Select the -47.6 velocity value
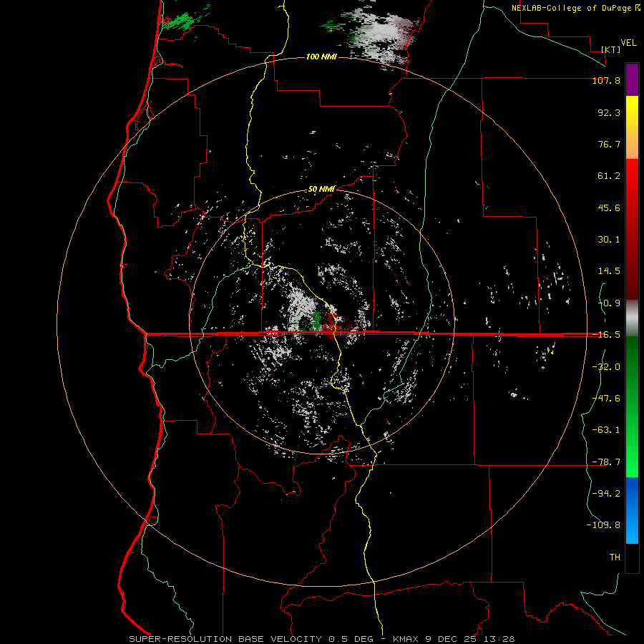The width and height of the screenshot is (644, 644). pyautogui.click(x=606, y=399)
